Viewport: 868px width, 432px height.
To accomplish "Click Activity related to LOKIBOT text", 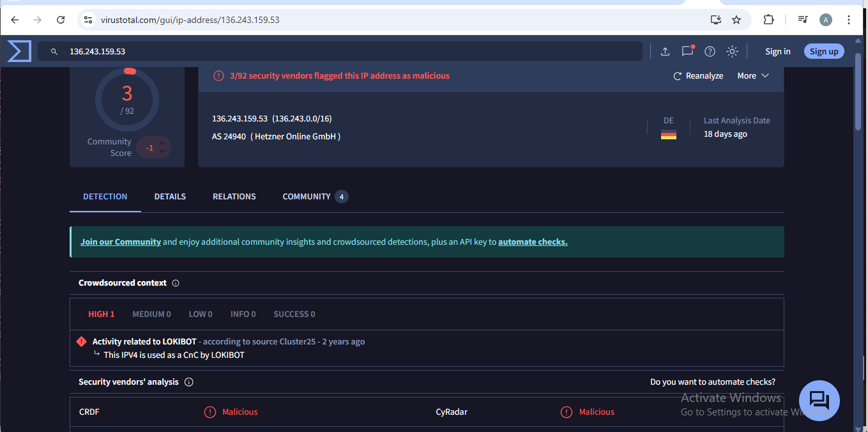I will point(144,342).
